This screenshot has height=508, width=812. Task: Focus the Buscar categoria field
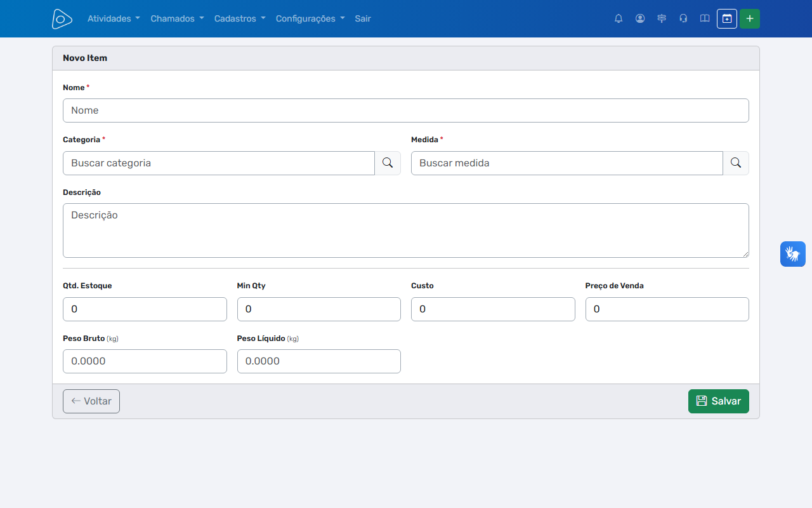pos(219,163)
